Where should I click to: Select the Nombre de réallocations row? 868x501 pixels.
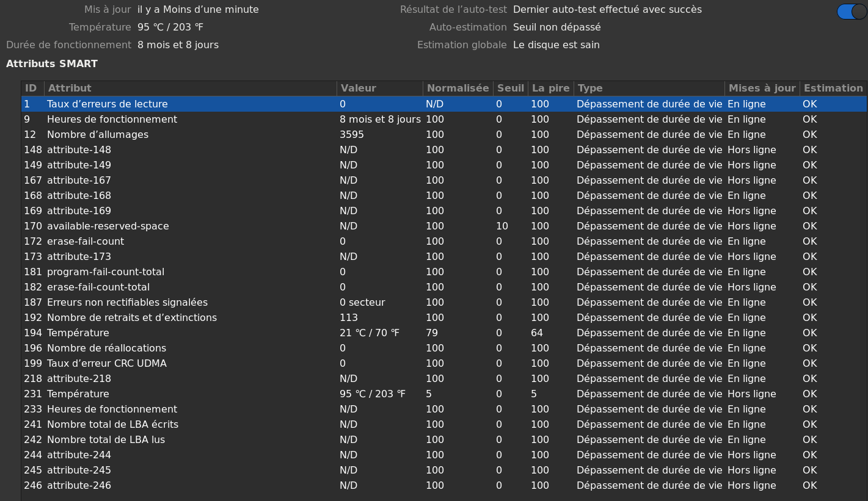click(106, 348)
